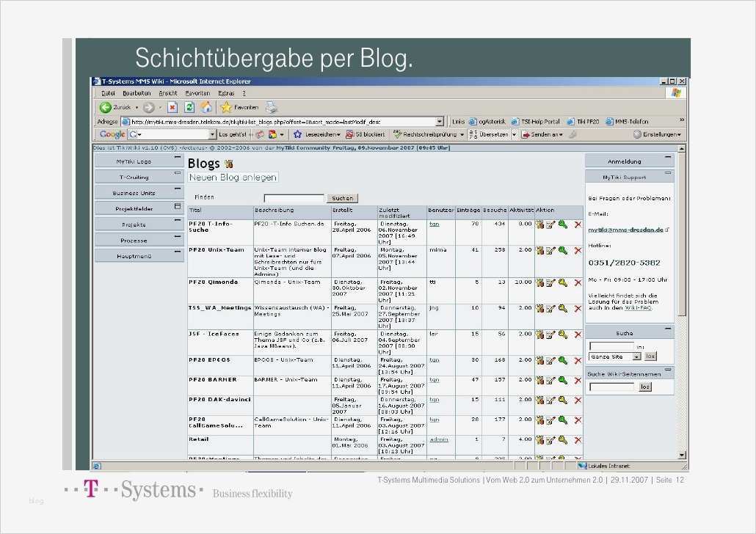Click inside the Finden search field
The width and height of the screenshot is (756, 534).
tap(294, 198)
